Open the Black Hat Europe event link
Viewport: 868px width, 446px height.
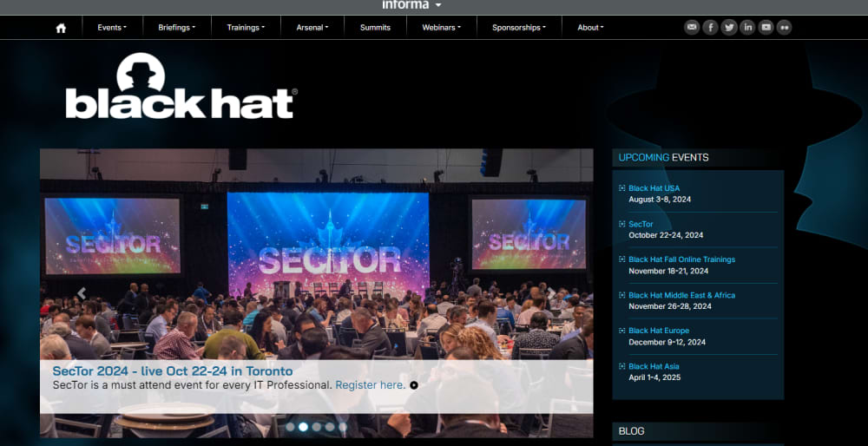(x=659, y=331)
